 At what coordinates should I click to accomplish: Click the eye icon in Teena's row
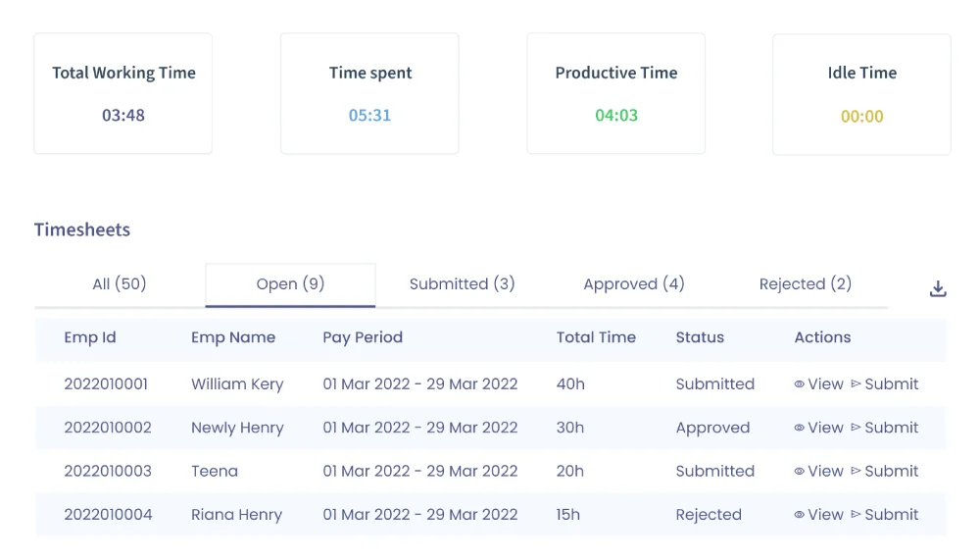click(799, 471)
